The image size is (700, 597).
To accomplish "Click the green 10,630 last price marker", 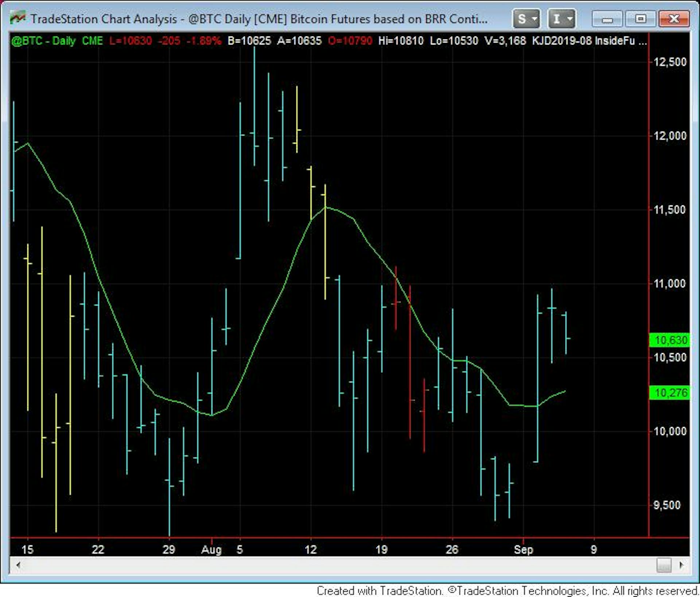I will point(670,340).
